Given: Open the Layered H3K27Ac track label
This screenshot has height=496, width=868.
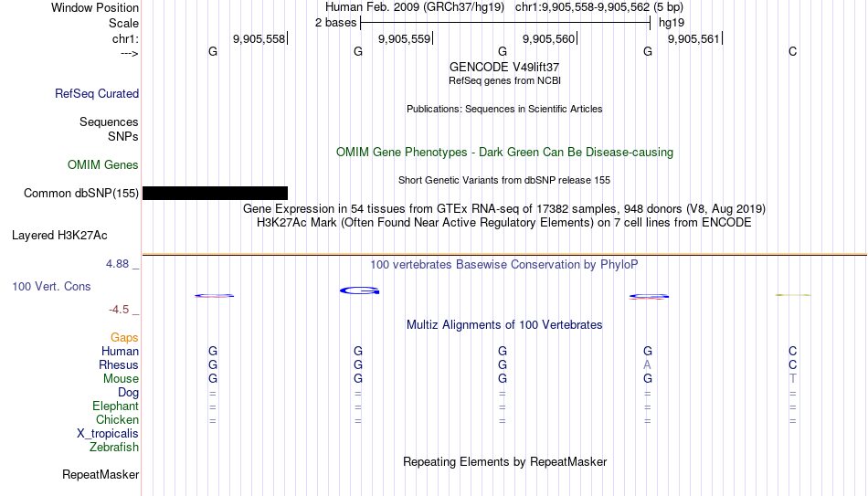Looking at the screenshot, I should [x=59, y=236].
